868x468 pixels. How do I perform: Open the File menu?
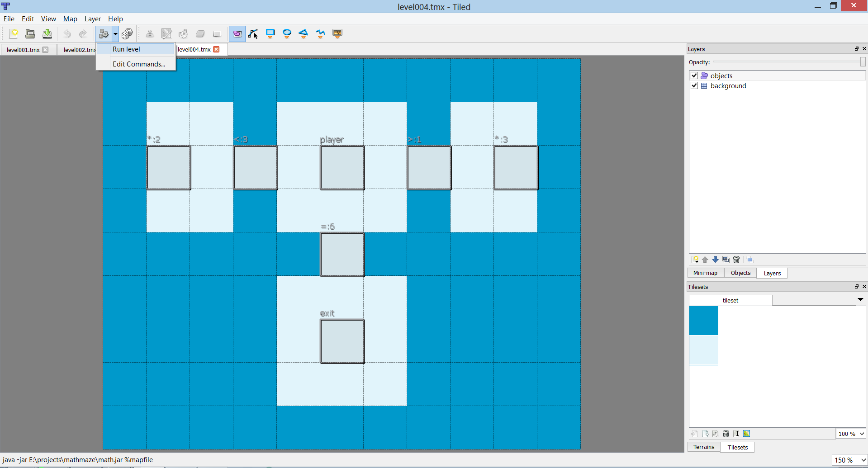[9, 19]
